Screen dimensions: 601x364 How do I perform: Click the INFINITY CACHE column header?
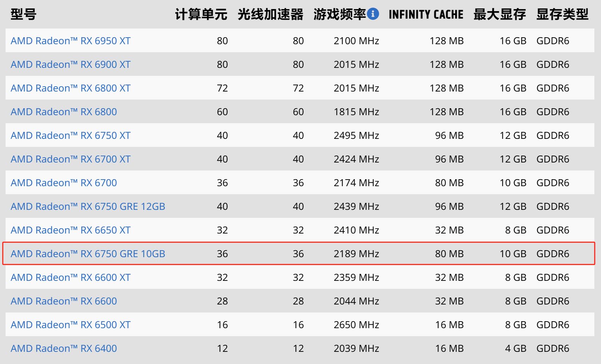click(x=426, y=14)
